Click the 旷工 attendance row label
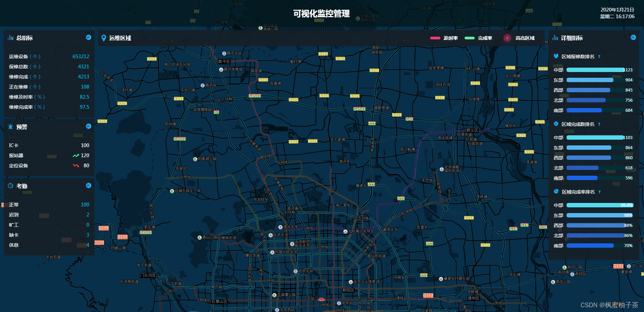The width and height of the screenshot is (644, 312). tap(14, 225)
